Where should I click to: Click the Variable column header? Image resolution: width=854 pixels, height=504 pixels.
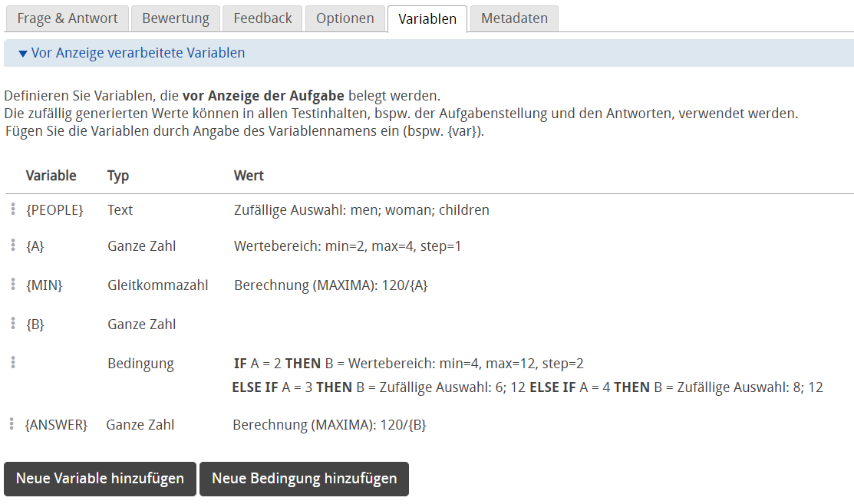click(52, 175)
